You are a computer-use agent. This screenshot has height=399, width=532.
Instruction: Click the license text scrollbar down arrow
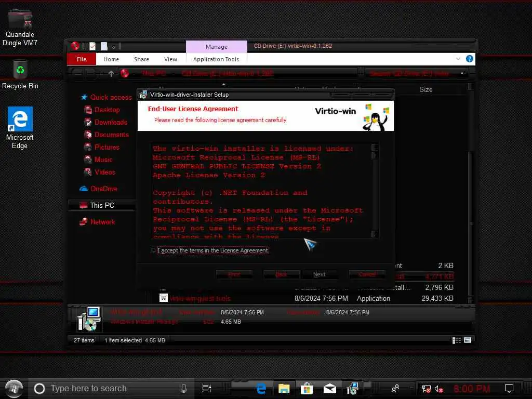pyautogui.click(x=375, y=234)
